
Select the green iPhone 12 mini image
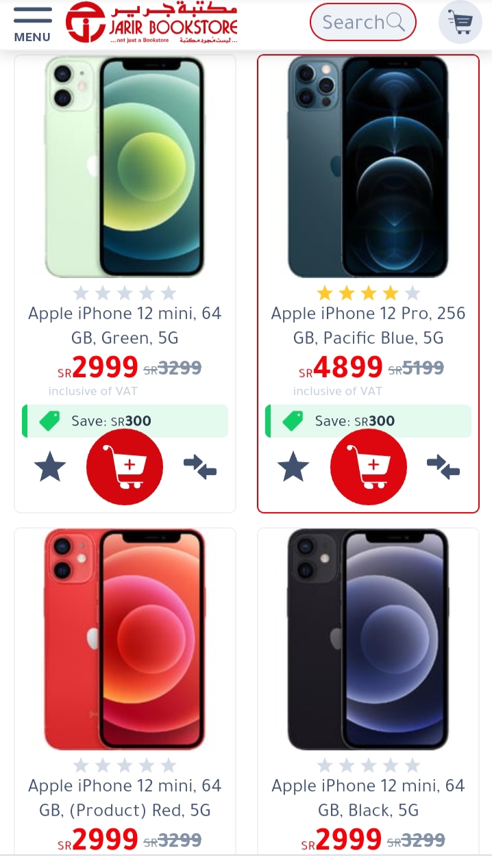(x=125, y=167)
